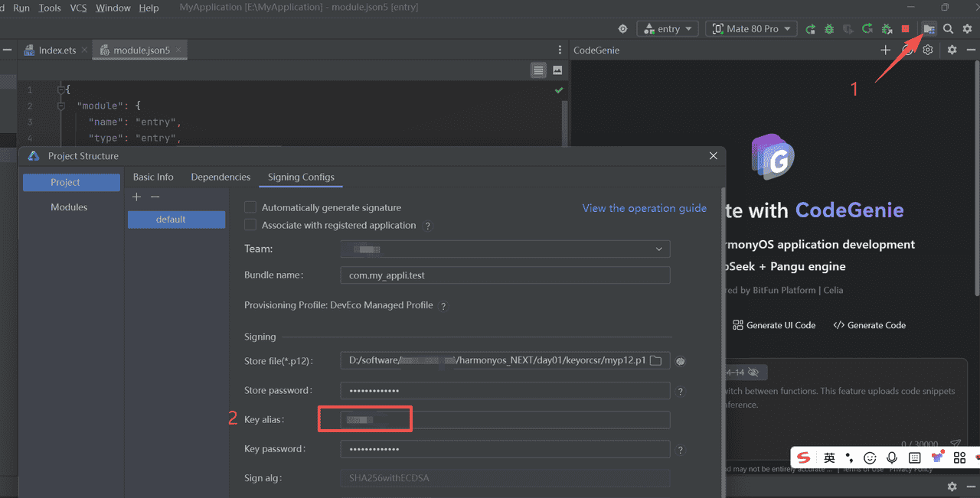The image size is (980, 498).
Task: Open View the operation guide link
Action: (x=644, y=208)
